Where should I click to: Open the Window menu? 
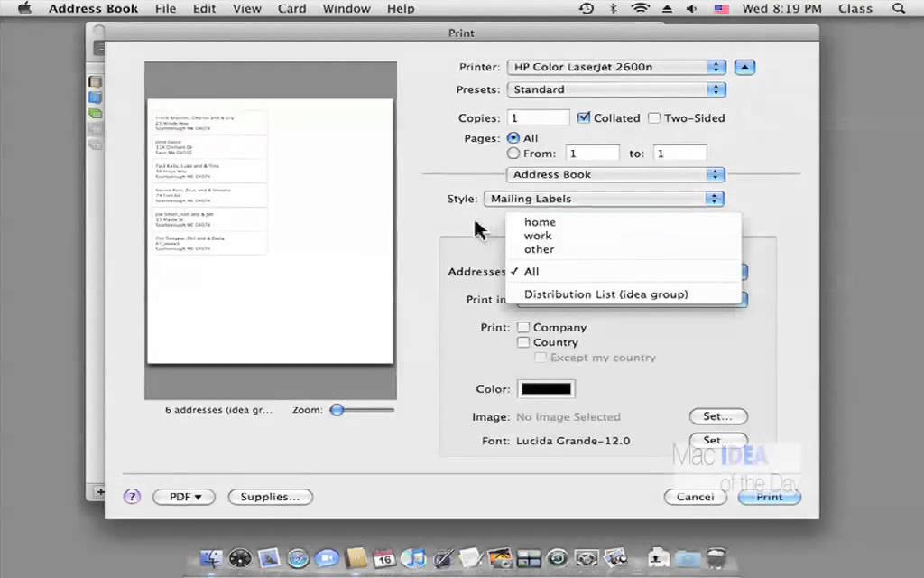pyautogui.click(x=346, y=8)
